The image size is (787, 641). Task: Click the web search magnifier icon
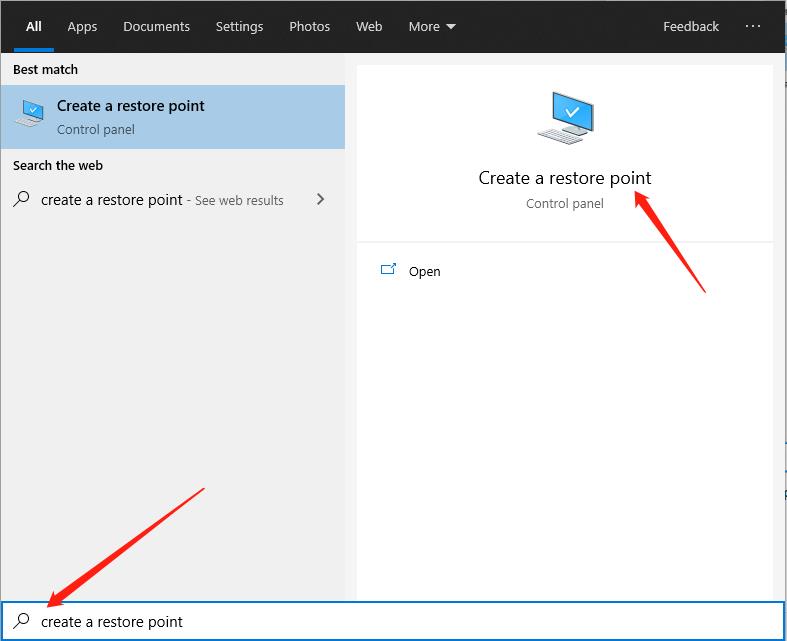[x=22, y=199]
